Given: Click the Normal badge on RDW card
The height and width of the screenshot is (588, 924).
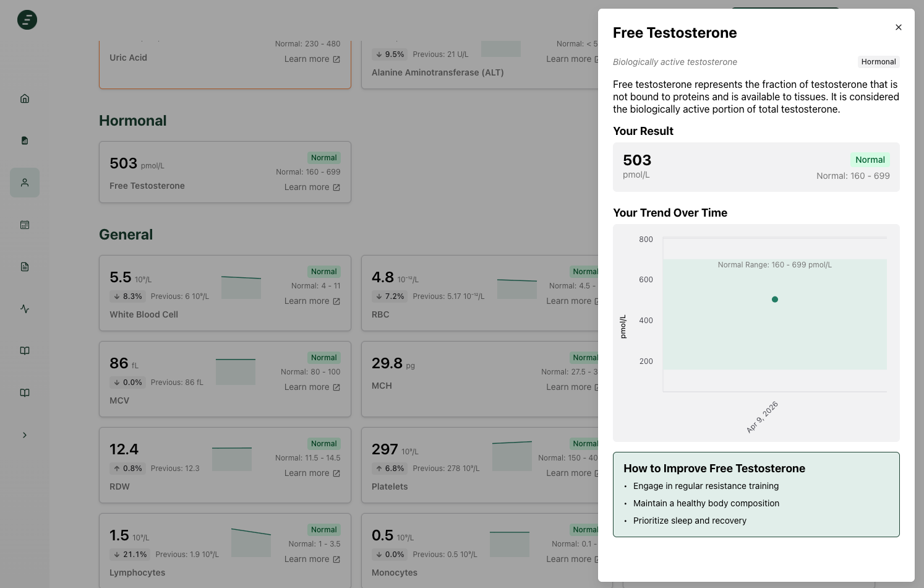Looking at the screenshot, I should [x=324, y=444].
